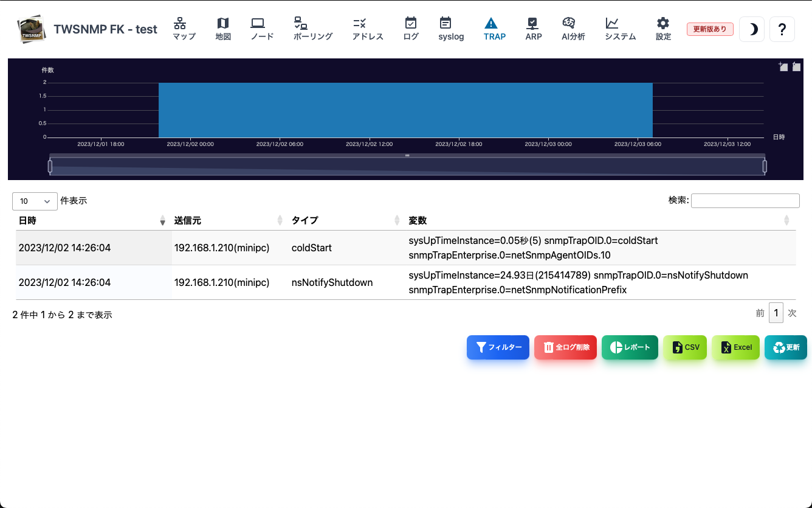Image resolution: width=812 pixels, height=508 pixels.
Task: Open the ARP page
Action: pyautogui.click(x=534, y=29)
